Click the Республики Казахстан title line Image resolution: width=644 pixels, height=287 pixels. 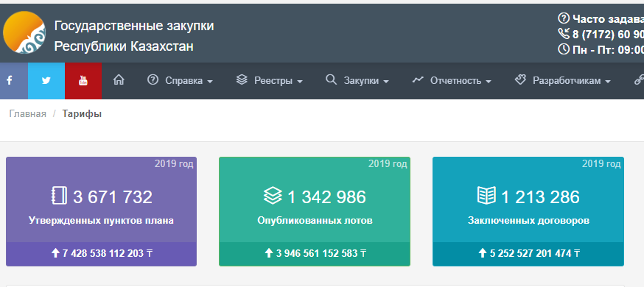click(x=124, y=46)
